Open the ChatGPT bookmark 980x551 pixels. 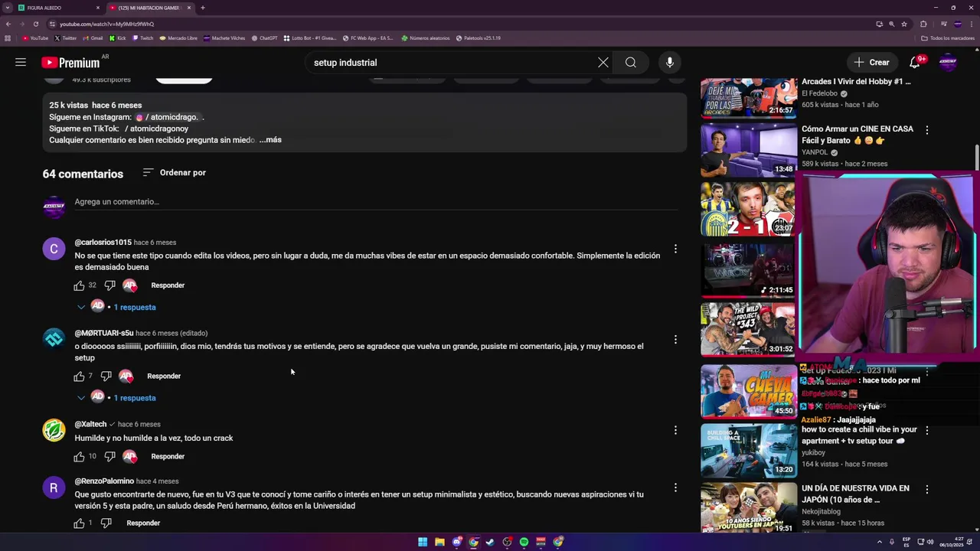(x=264, y=38)
